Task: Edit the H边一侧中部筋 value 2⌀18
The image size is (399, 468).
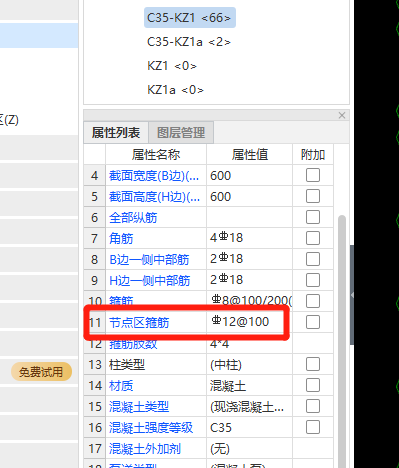Action: 250,280
